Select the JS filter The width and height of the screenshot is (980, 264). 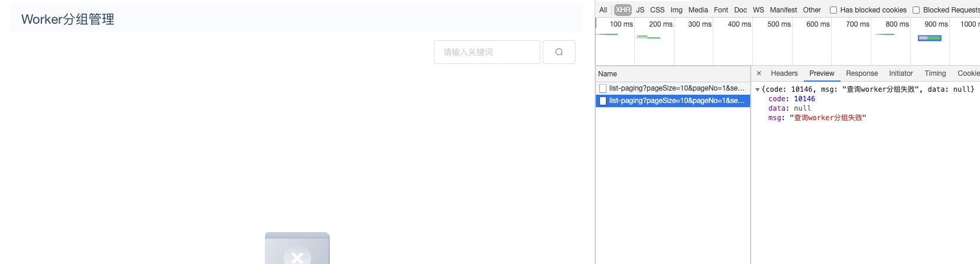coord(640,10)
